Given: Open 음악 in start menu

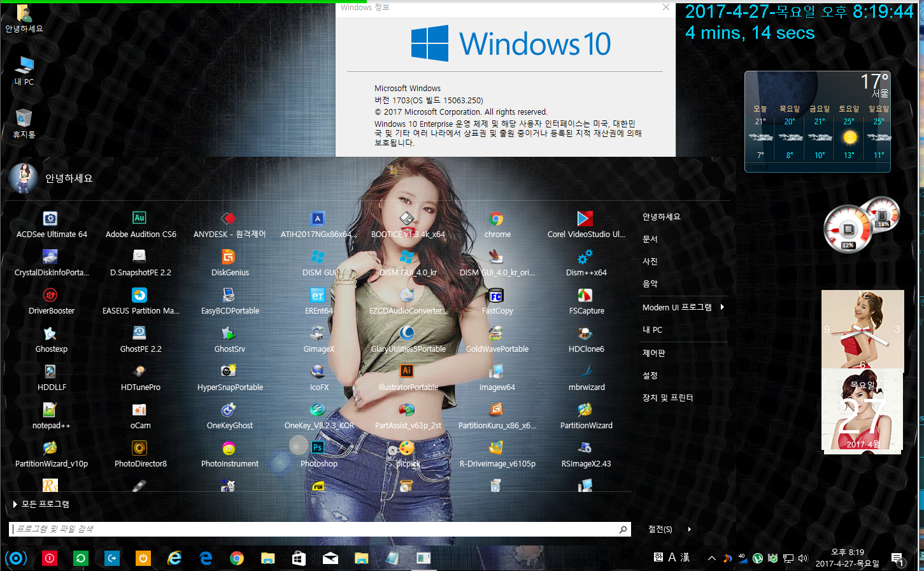Looking at the screenshot, I should (650, 284).
